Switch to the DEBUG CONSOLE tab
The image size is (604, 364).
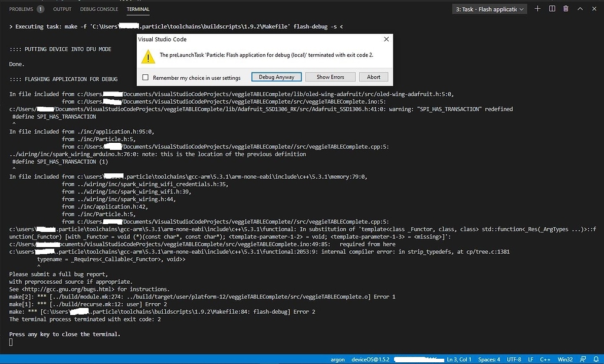[x=99, y=9]
